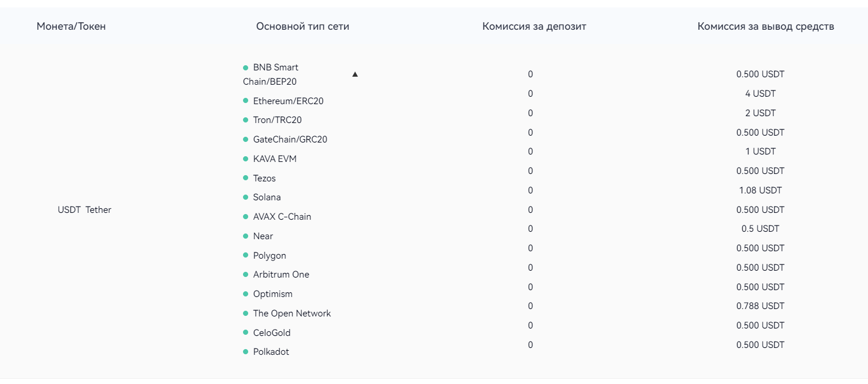
Task: Click the green dot beside Near
Action: (246, 236)
